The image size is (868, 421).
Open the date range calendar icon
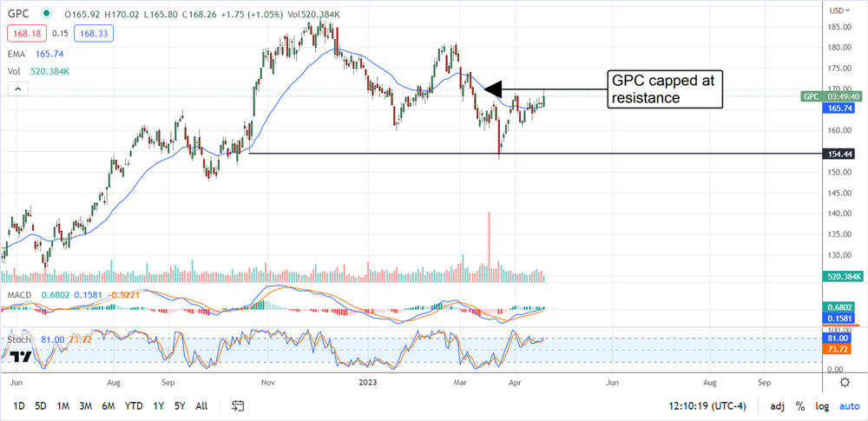coord(239,406)
